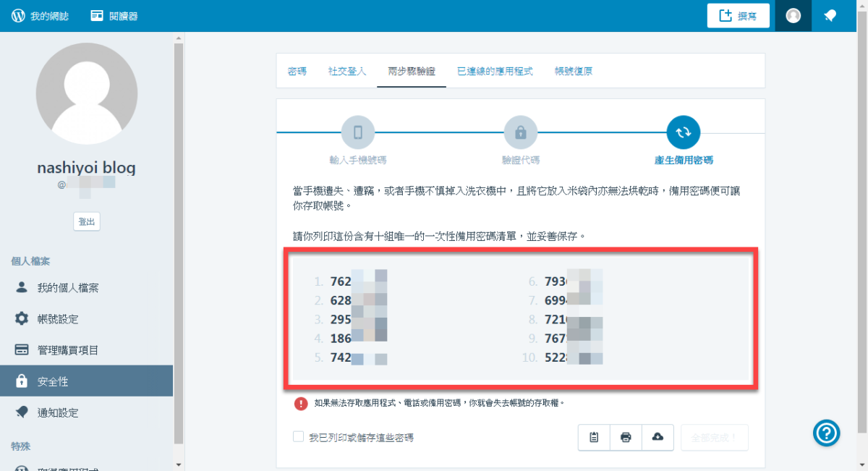The width and height of the screenshot is (868, 471).
Task: Click the large profile avatar picture
Action: 86,93
